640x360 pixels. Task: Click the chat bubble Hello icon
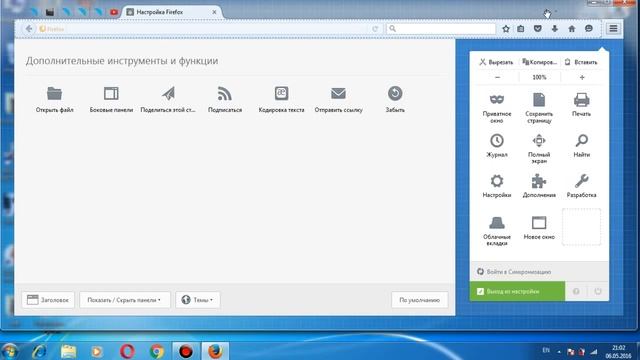[589, 29]
